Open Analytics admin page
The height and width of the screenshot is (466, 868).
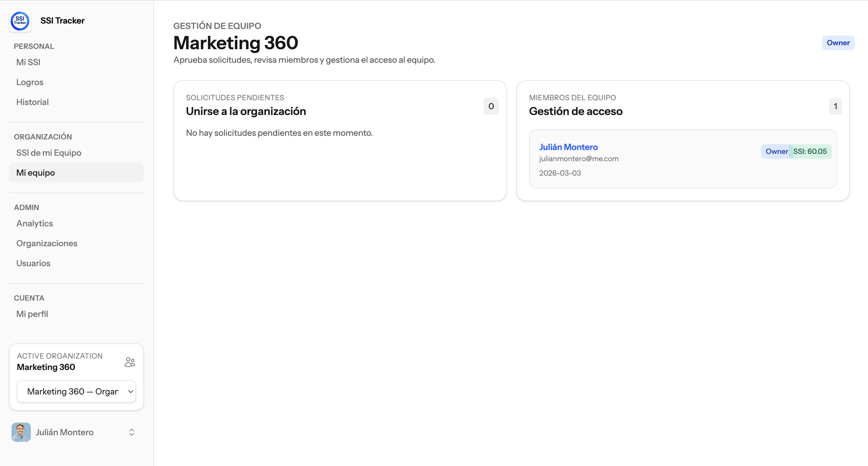[35, 224]
